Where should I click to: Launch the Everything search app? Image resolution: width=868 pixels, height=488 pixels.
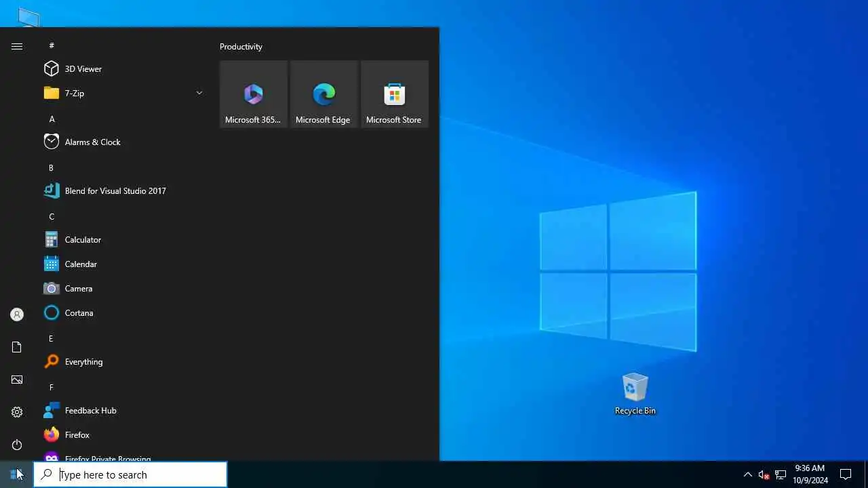(122, 361)
